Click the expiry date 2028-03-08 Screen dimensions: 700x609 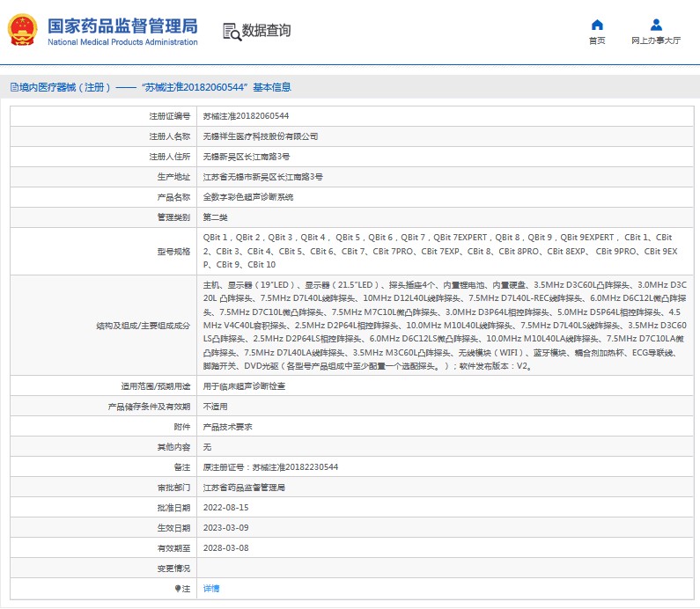pos(225,547)
